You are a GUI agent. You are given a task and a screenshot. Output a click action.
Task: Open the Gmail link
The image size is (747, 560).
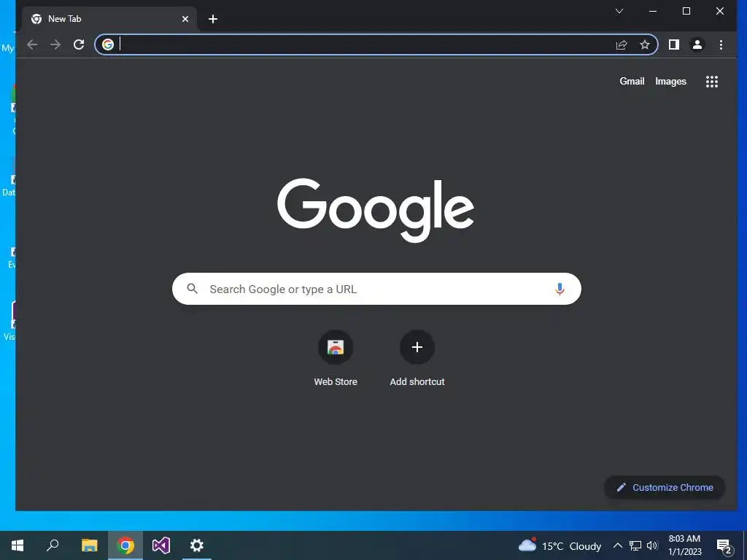coord(632,82)
